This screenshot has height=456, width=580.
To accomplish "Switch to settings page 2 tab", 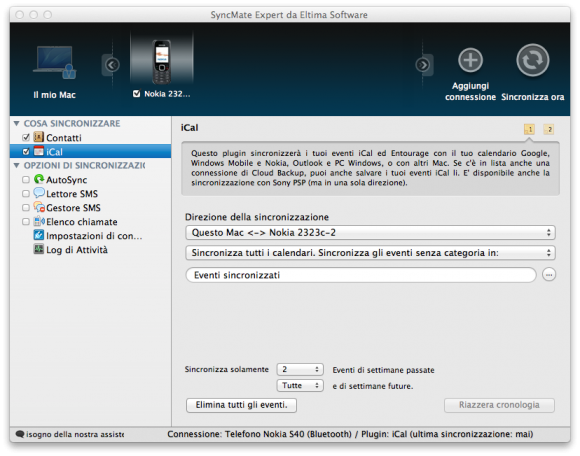I will (x=549, y=129).
